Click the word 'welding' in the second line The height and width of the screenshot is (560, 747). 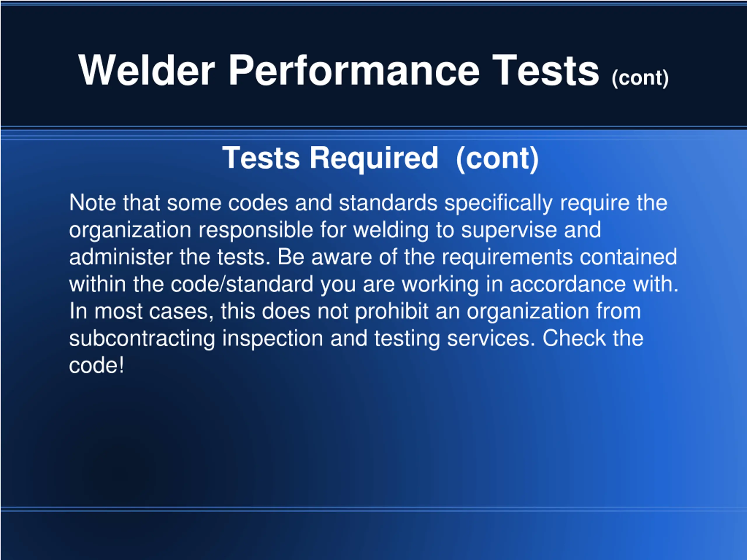coord(391,230)
